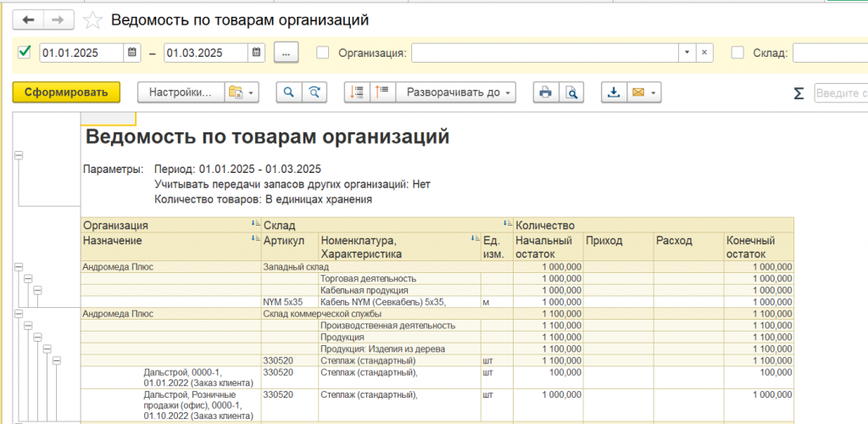This screenshot has height=424, width=868.
Task: Open the Организация dropdown list
Action: tap(687, 53)
